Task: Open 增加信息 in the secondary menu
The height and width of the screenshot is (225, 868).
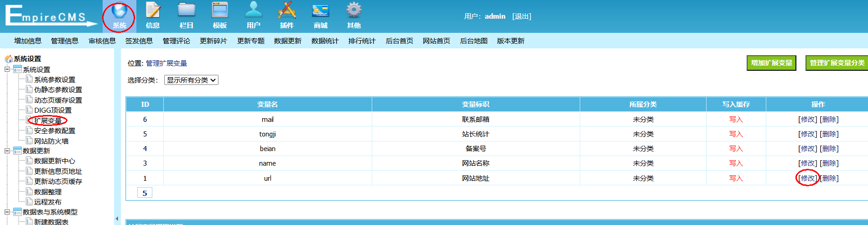Action: click(x=28, y=41)
